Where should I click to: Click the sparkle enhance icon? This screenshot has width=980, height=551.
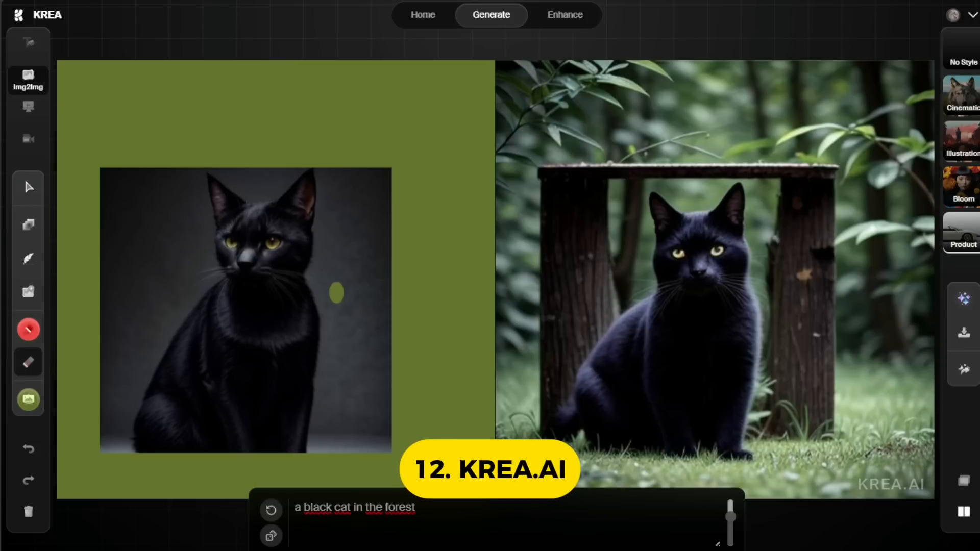(964, 298)
